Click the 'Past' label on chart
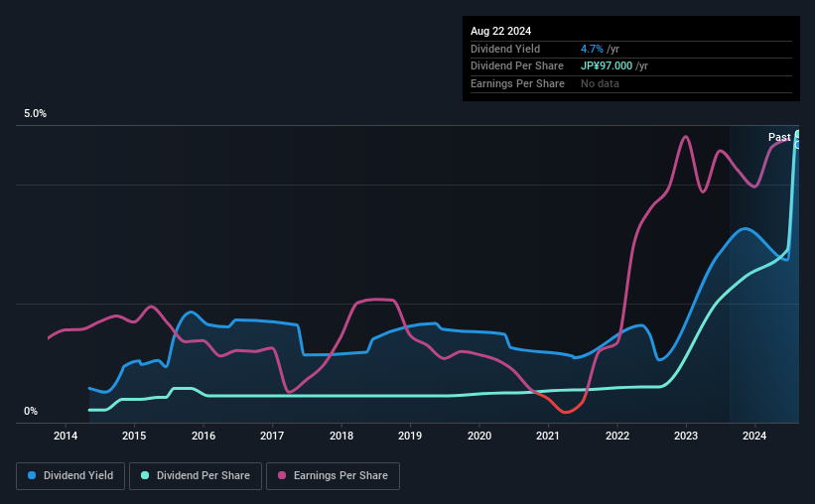Image resolution: width=815 pixels, height=504 pixels. coord(779,137)
